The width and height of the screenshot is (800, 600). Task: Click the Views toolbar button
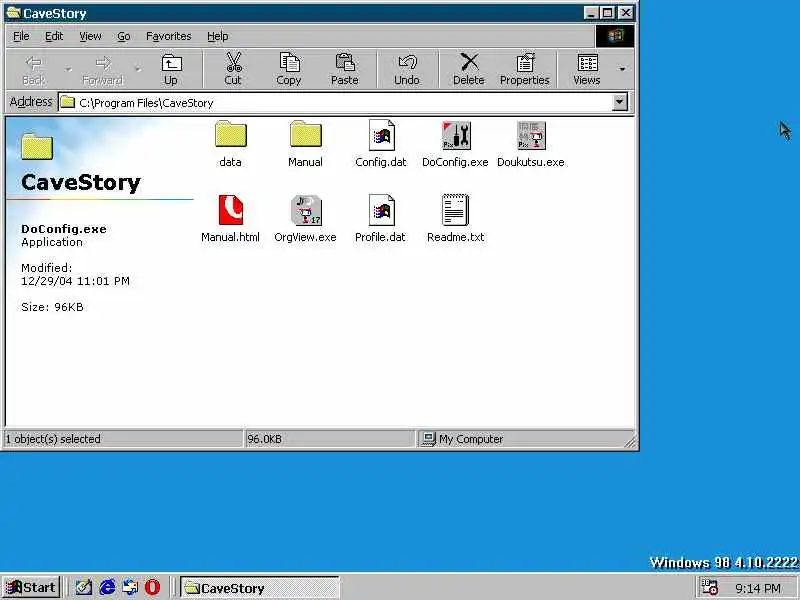(x=587, y=69)
